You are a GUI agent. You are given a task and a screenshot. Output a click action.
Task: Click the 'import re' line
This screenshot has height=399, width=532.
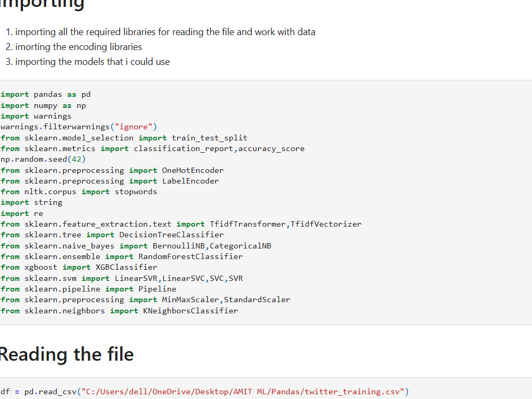(x=22, y=213)
